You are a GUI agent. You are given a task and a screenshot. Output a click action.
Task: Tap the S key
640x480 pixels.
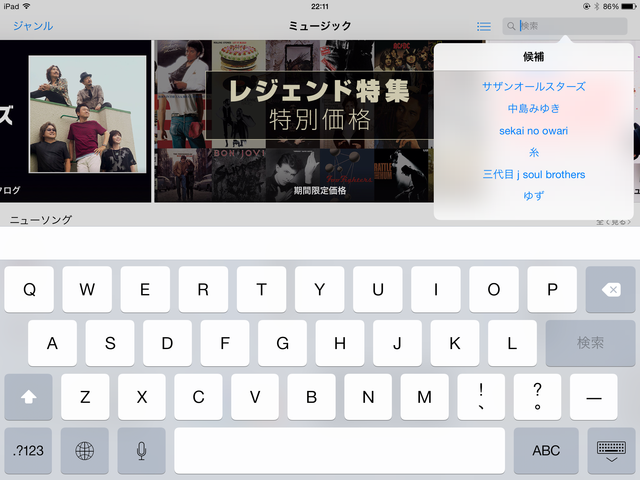110,343
